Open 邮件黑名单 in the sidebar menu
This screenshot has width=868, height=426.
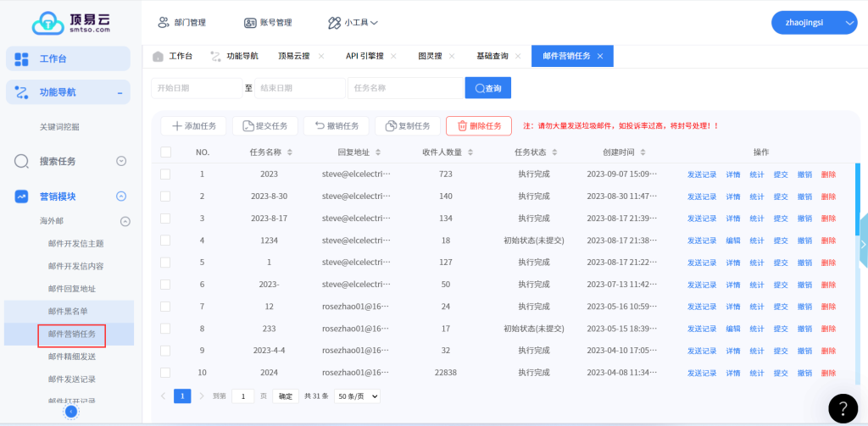[x=68, y=312]
